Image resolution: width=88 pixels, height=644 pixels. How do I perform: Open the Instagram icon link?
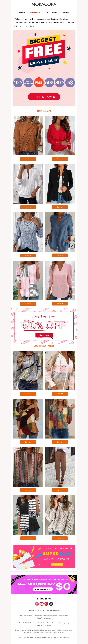point(37,604)
